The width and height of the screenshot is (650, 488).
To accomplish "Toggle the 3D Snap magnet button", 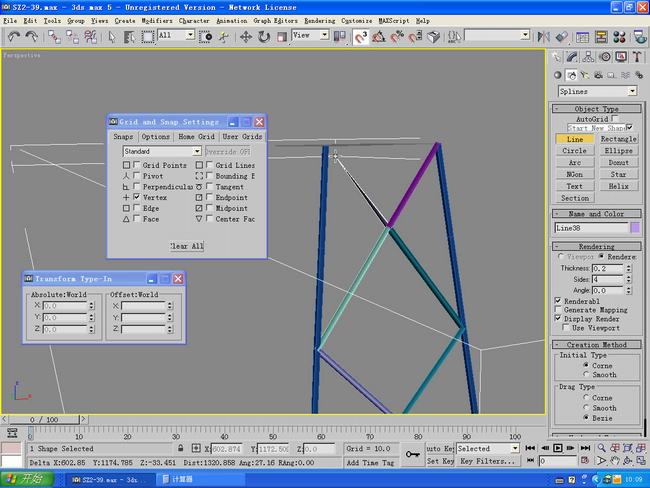I will pyautogui.click(x=360, y=37).
